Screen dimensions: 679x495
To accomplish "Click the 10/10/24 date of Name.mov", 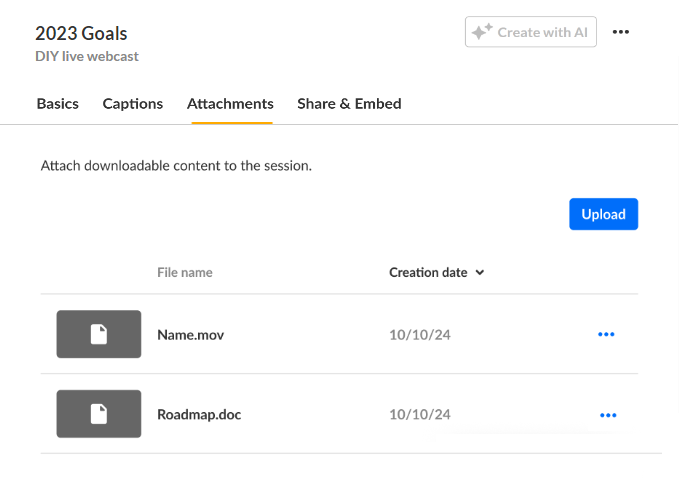I will click(x=420, y=335).
